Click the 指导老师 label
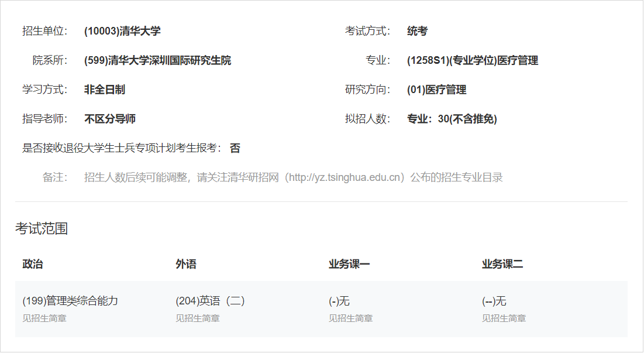644x353 pixels. 45,119
